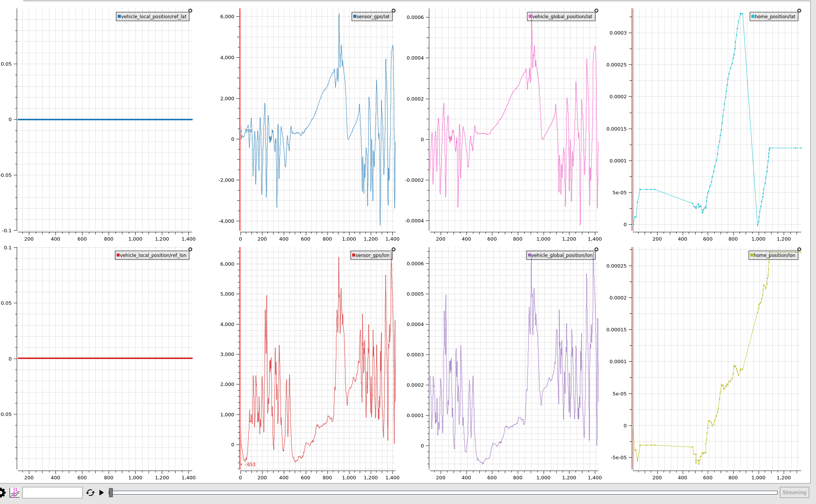Open the settings gear in bottom bar
The height and width of the screenshot is (504, 816).
pyautogui.click(x=2, y=493)
